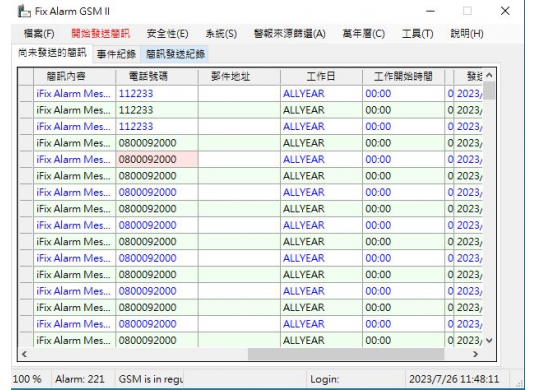The image size is (536, 390).
Task: Open the 安全性(E) menu
Action: pyautogui.click(x=168, y=34)
